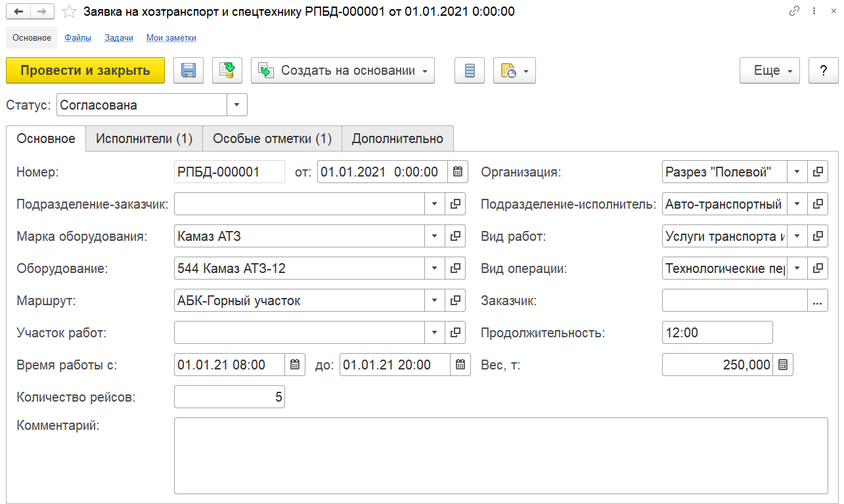Expand the Статус dropdown list
The image size is (844, 504).
pyautogui.click(x=236, y=105)
